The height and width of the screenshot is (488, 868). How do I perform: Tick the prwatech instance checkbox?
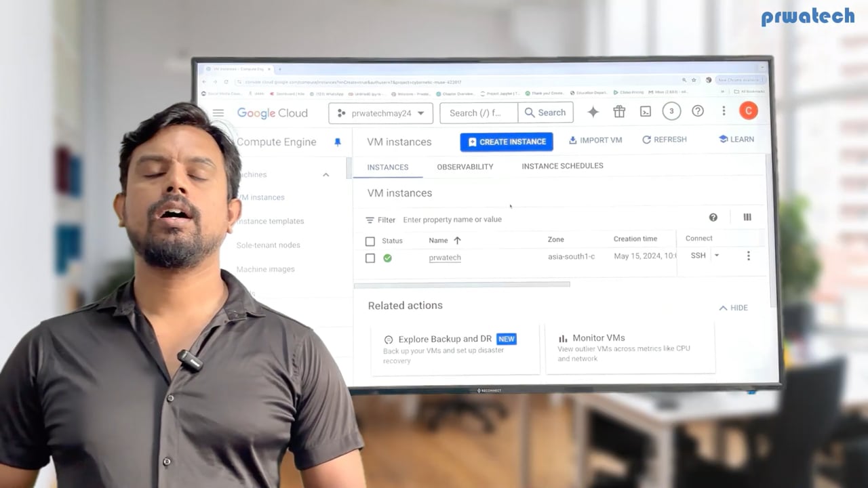(x=370, y=258)
